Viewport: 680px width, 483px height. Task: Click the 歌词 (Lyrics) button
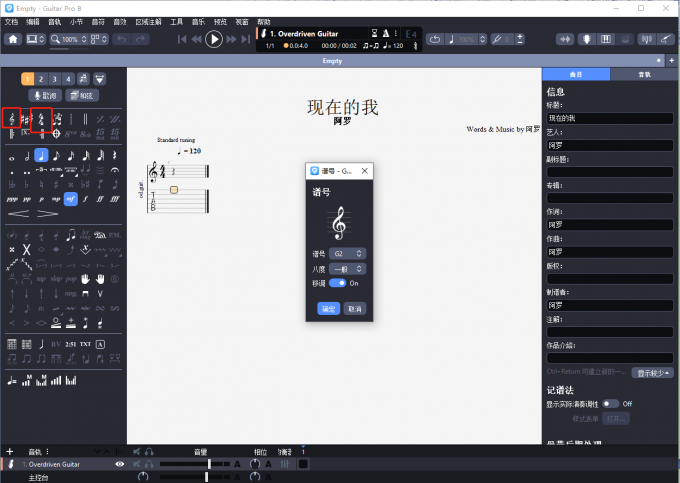[x=46, y=95]
